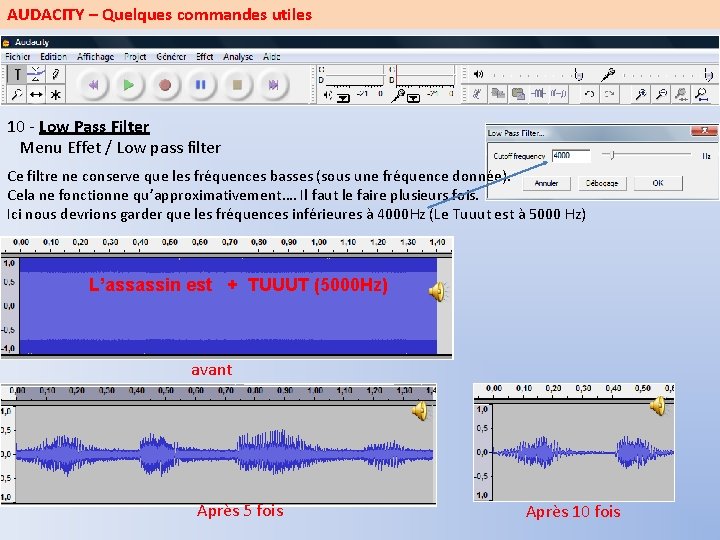Click OK in Low Pass Filter dialog
Screen dimensions: 720x540
tap(658, 183)
